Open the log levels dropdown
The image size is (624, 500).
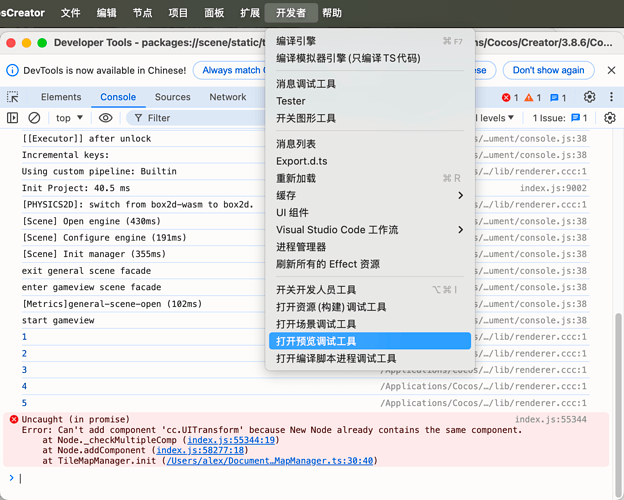[494, 118]
